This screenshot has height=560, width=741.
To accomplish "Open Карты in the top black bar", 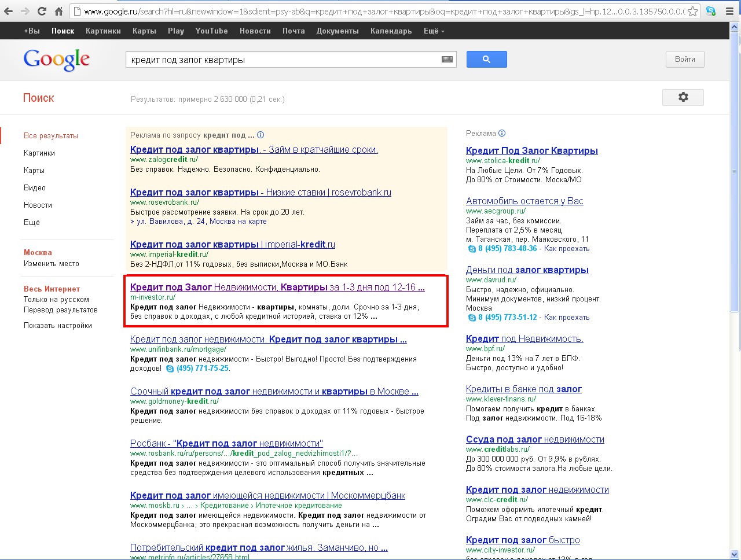I will coord(144,31).
